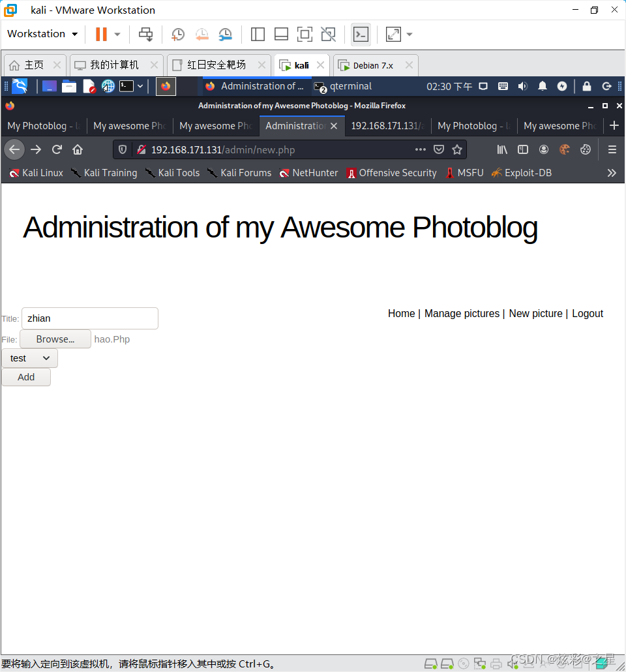Open the page actions three-dot menu
Image resolution: width=626 pixels, height=672 pixels.
[x=421, y=149]
